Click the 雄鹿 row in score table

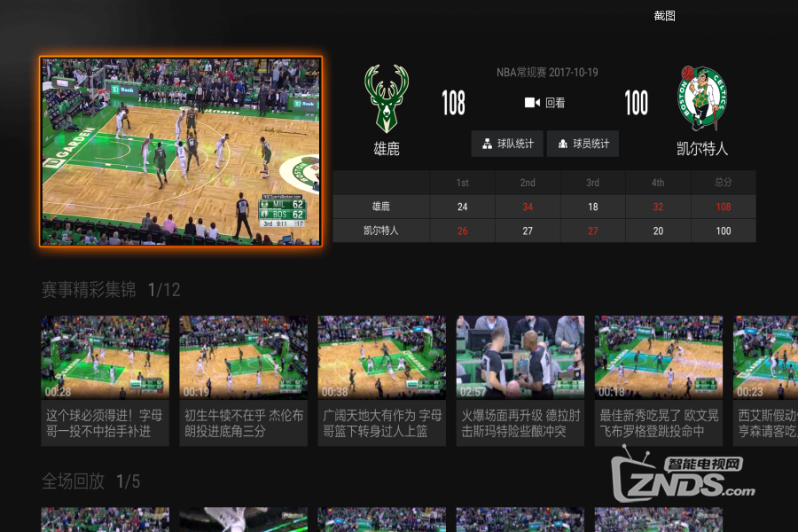pos(381,207)
